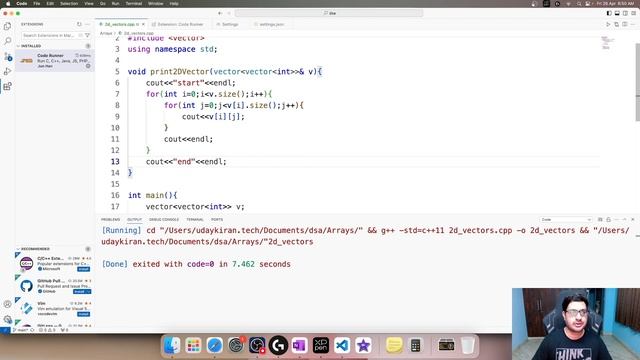640x360 pixels.
Task: Refresh the Extensions list
Action: coord(79,24)
